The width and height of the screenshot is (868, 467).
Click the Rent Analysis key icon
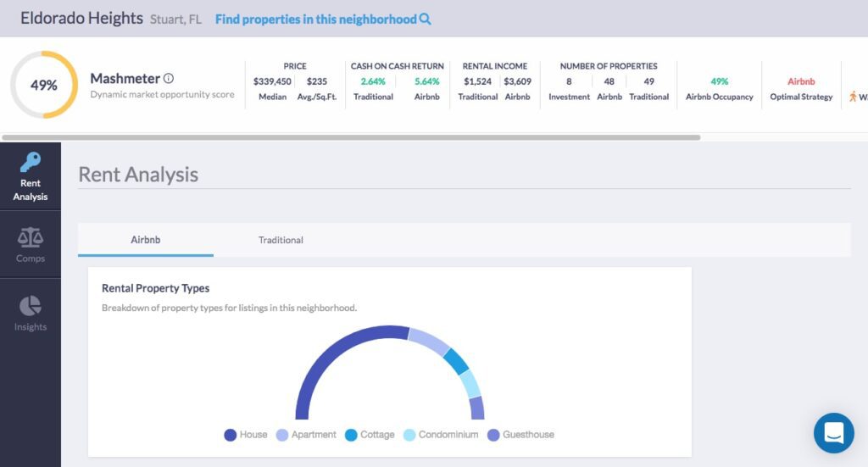[31, 162]
